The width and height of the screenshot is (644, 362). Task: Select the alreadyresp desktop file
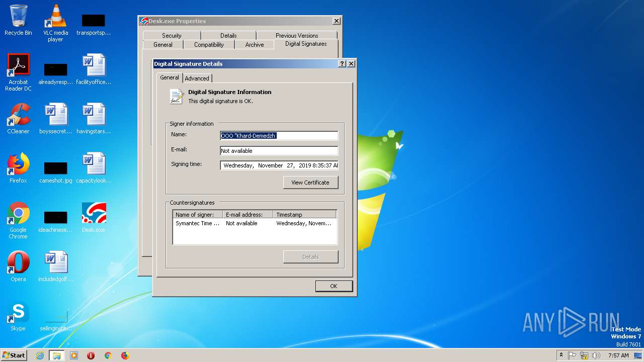55,73
